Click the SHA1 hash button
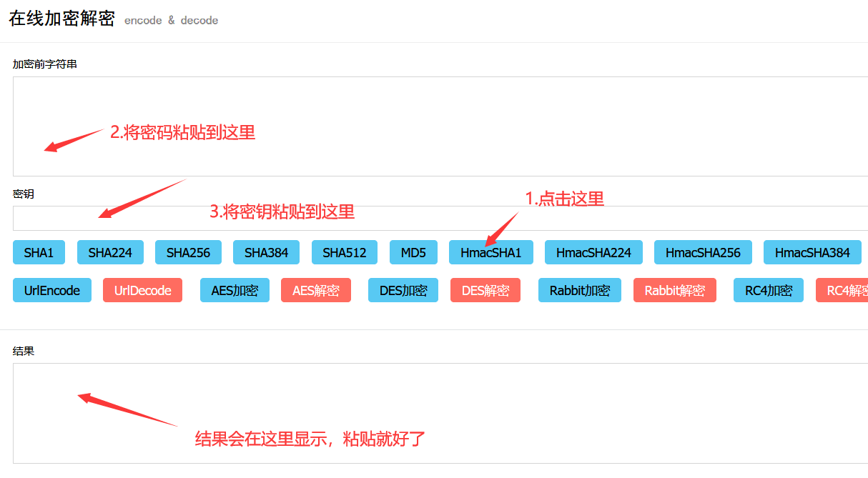The height and width of the screenshot is (478, 868). (x=39, y=252)
